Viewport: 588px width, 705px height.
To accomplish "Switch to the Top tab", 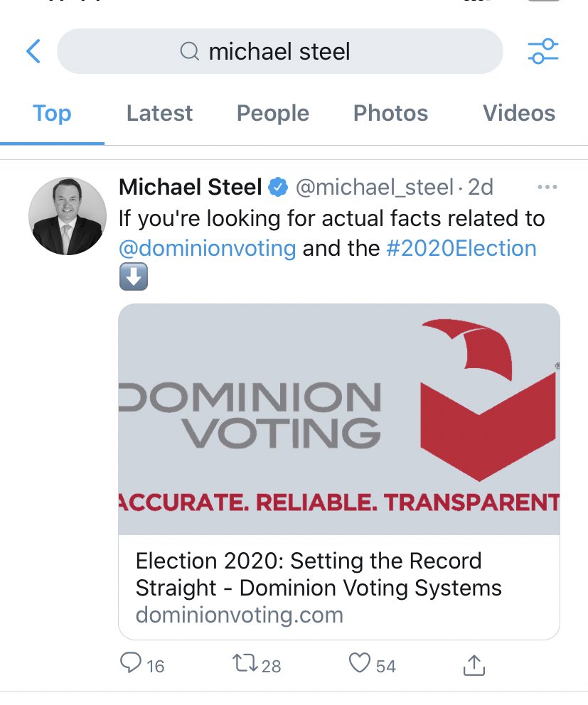I will point(52,114).
